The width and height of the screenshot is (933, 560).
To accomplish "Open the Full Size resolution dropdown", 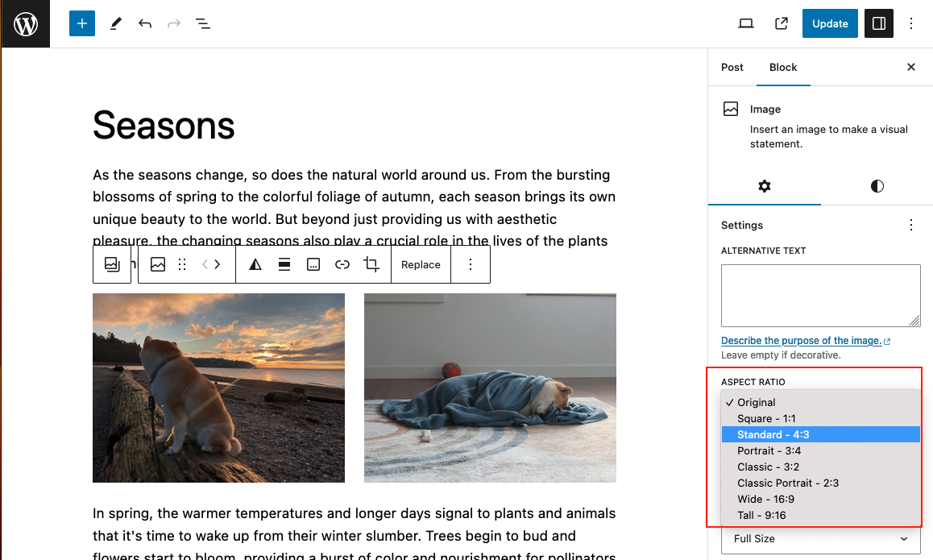I will [x=820, y=539].
